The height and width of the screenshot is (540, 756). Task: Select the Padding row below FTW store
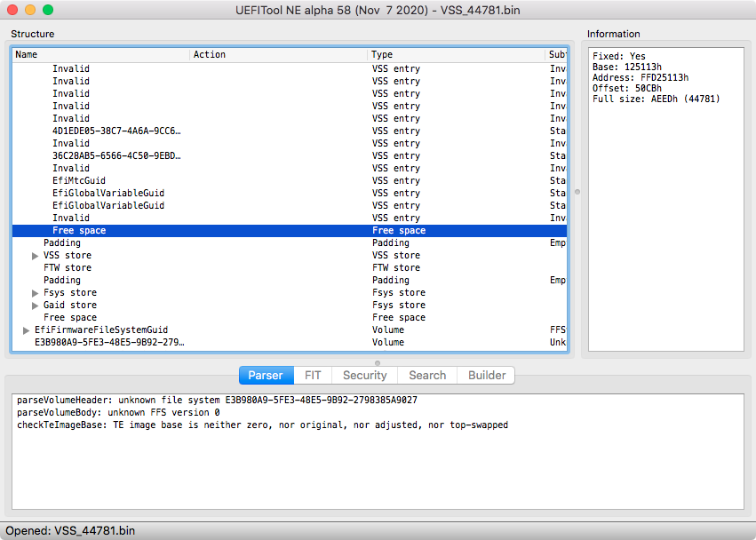(x=290, y=280)
